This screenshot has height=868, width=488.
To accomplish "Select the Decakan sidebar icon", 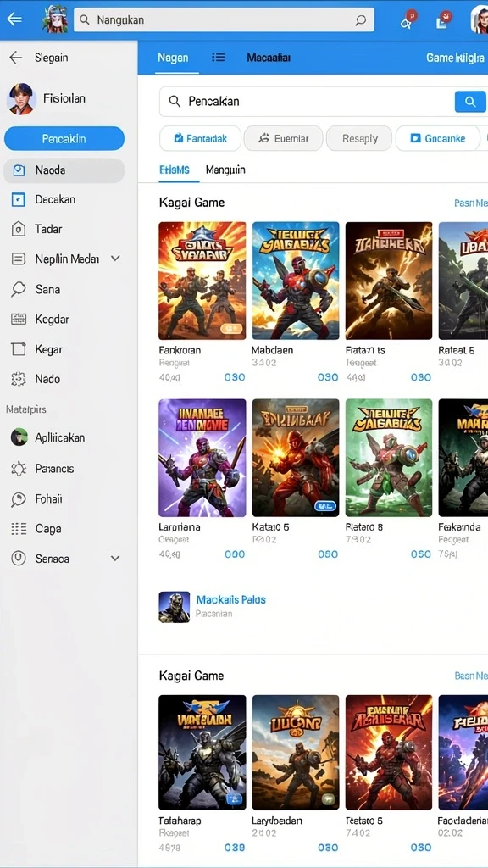I will 19,200.
